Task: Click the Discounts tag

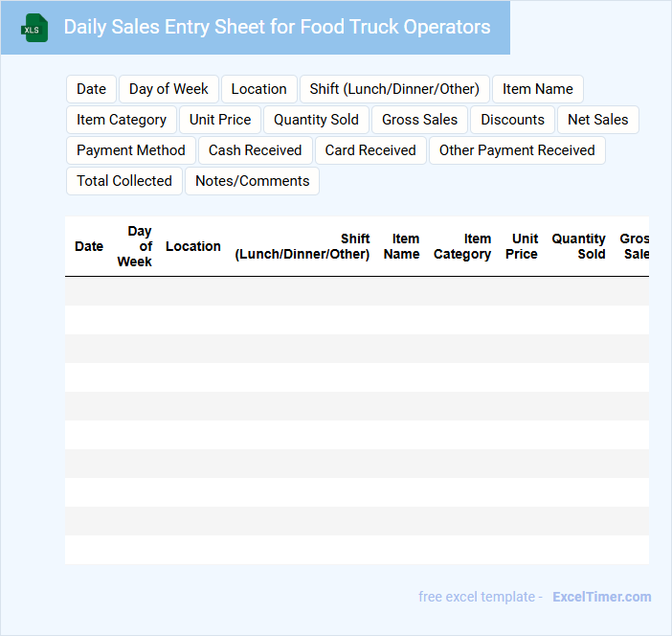Action: pyautogui.click(x=512, y=120)
